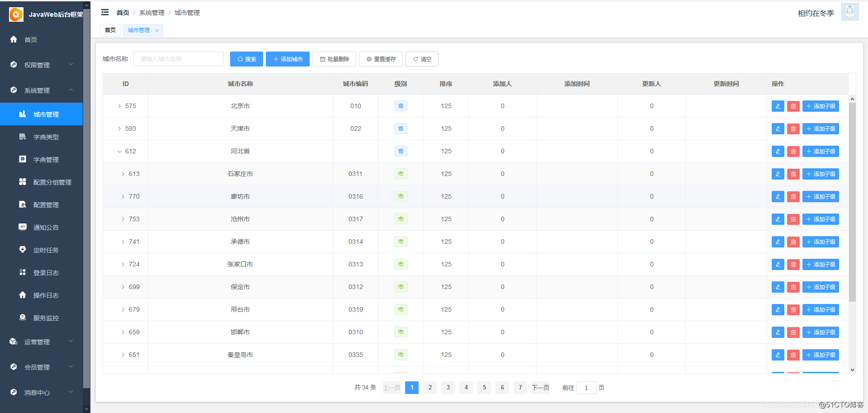This screenshot has height=413, width=868.
Task: Expand row 770 廊坊市
Action: pyautogui.click(x=123, y=197)
